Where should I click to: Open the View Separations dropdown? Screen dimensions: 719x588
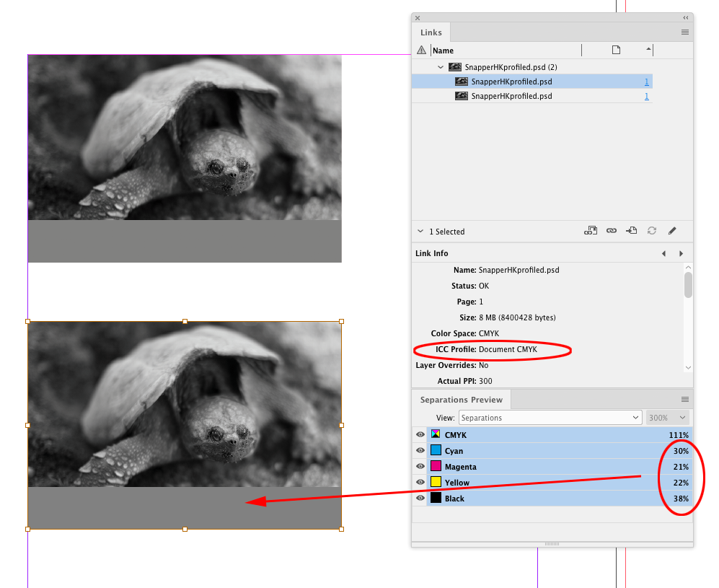click(x=550, y=418)
